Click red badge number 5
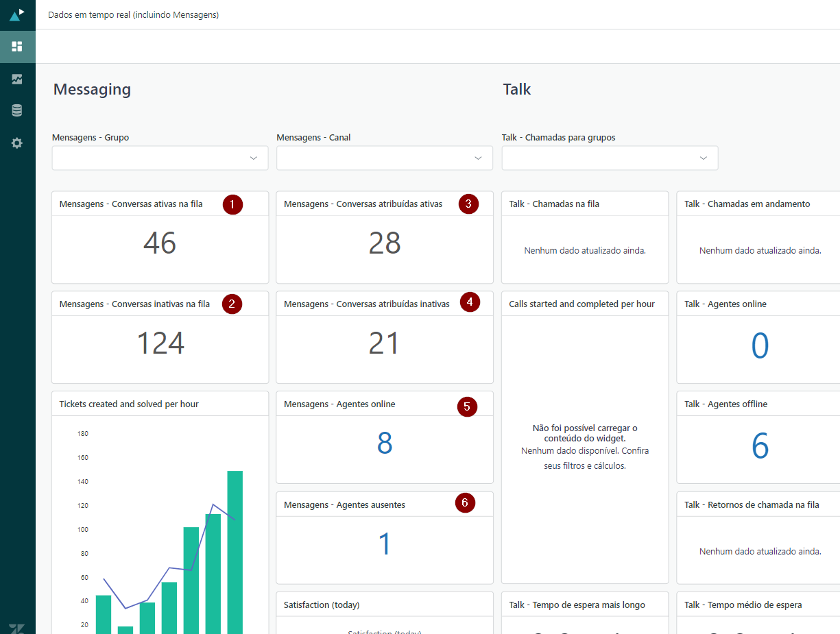Viewport: 840px width, 634px height. pyautogui.click(x=467, y=406)
